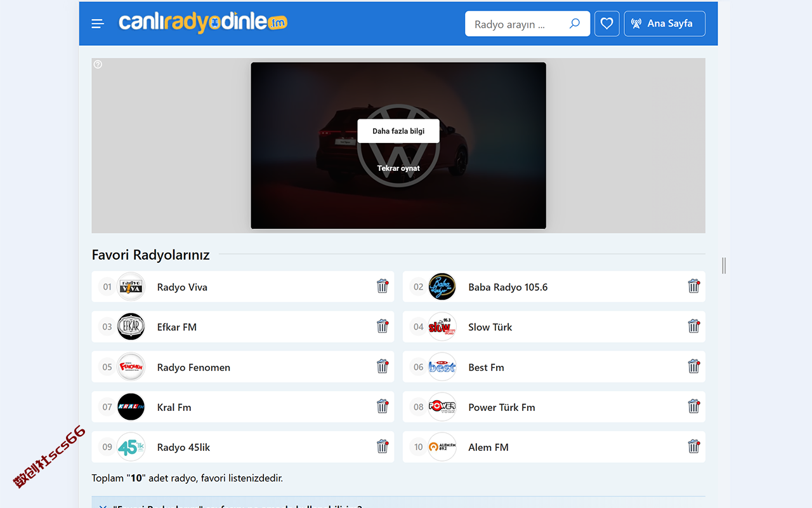Viewport: 812px width, 508px height.
Task: Open Power Türk Fm station link
Action: point(502,407)
